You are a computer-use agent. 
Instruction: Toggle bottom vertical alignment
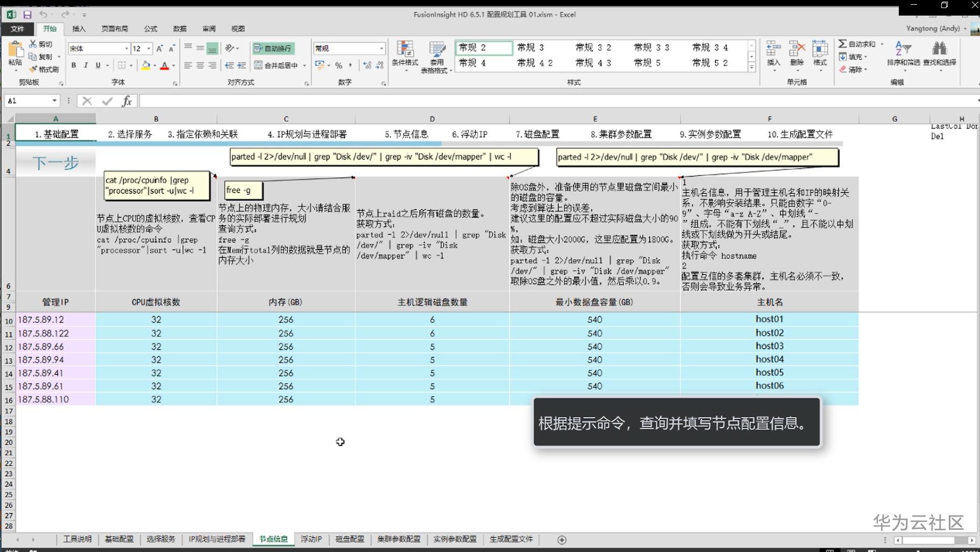[212, 48]
